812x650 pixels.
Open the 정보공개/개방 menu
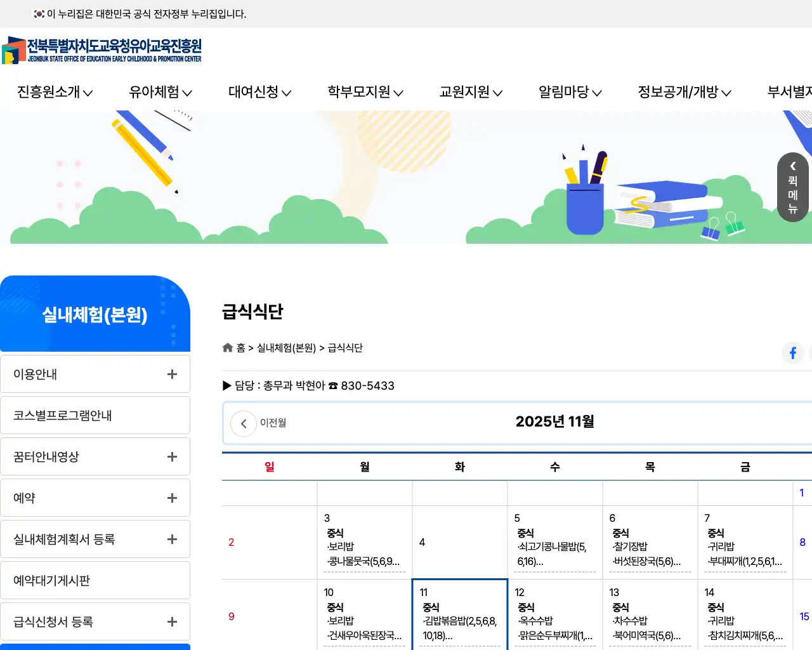[684, 92]
